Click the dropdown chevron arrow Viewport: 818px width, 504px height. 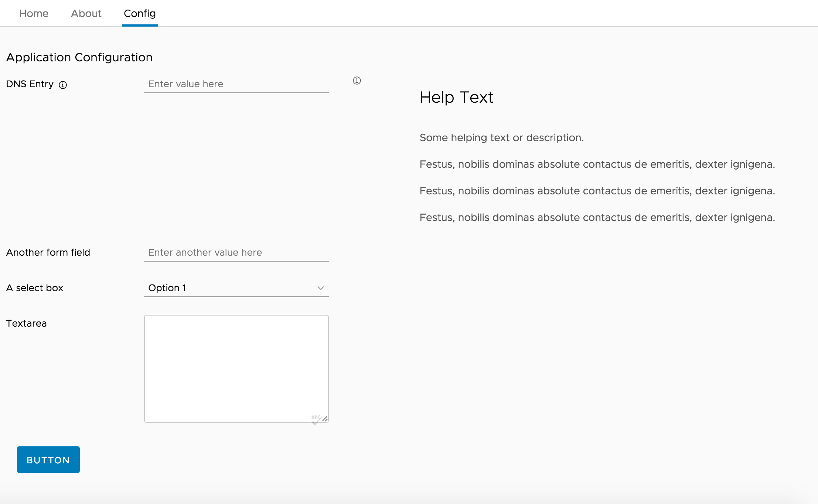coord(321,287)
